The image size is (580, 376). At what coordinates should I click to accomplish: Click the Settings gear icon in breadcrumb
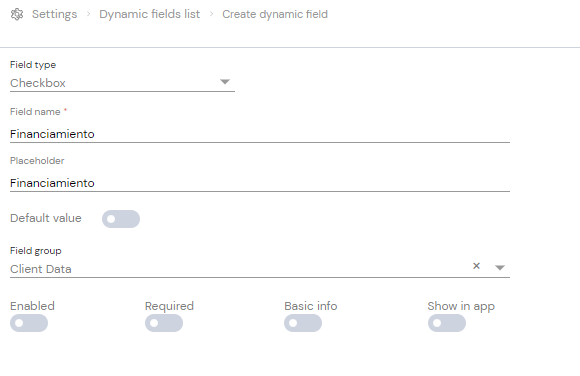pos(17,14)
